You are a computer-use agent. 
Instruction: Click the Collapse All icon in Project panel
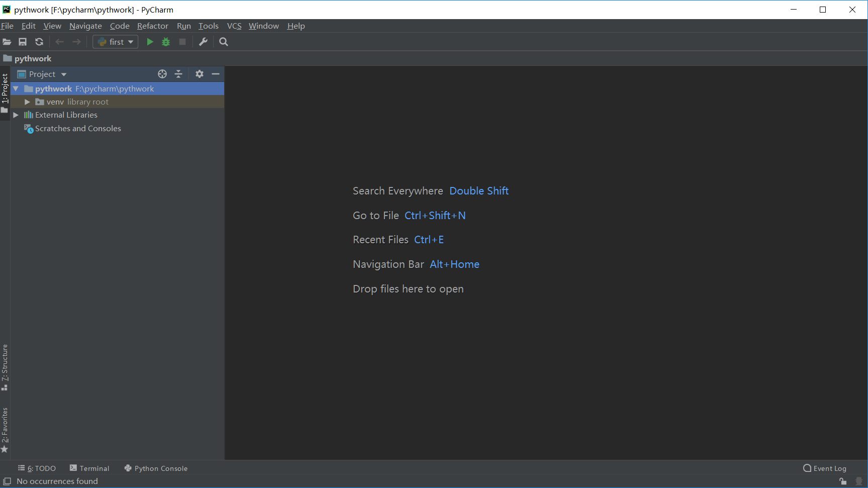point(178,74)
